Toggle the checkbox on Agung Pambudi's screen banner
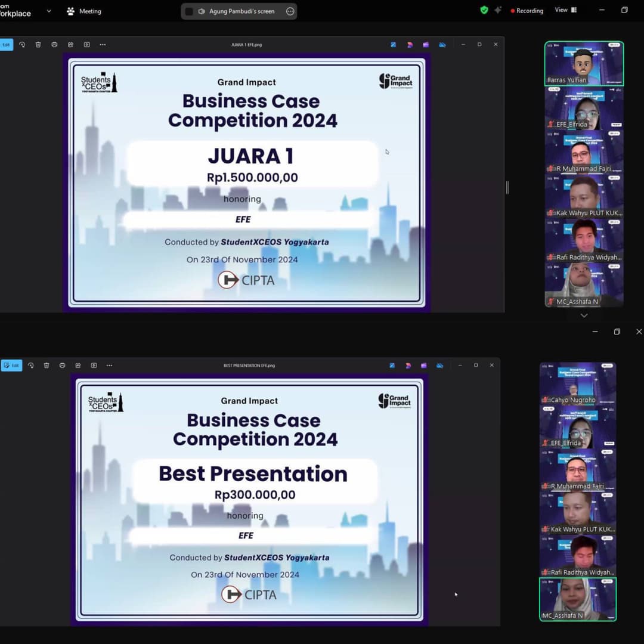Image resolution: width=644 pixels, height=644 pixels. pyautogui.click(x=188, y=11)
